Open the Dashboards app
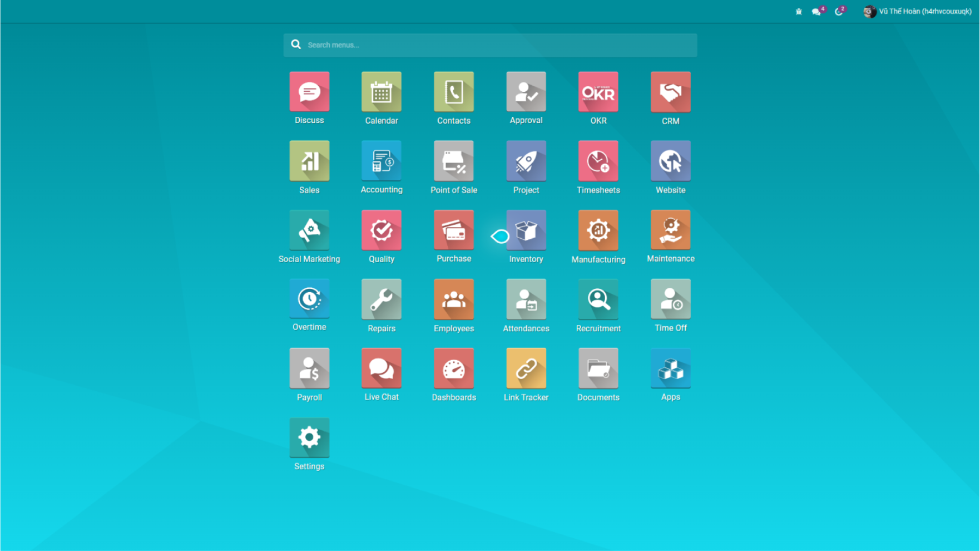980x551 pixels. coord(454,368)
